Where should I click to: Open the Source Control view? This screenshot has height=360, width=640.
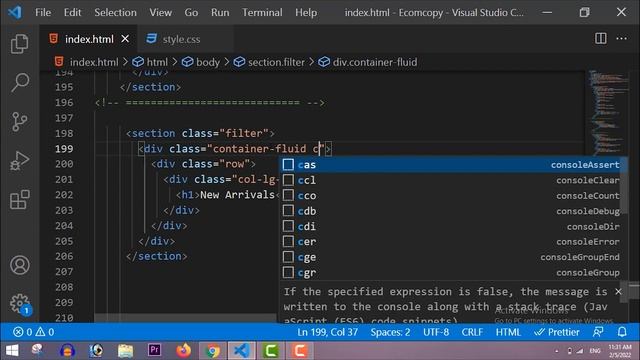pyautogui.click(x=20, y=122)
